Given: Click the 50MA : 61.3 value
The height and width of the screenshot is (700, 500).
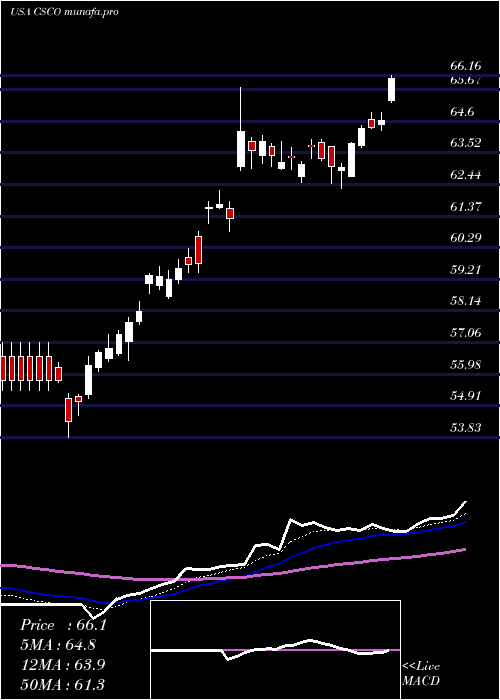Looking at the screenshot, I should tap(62, 684).
